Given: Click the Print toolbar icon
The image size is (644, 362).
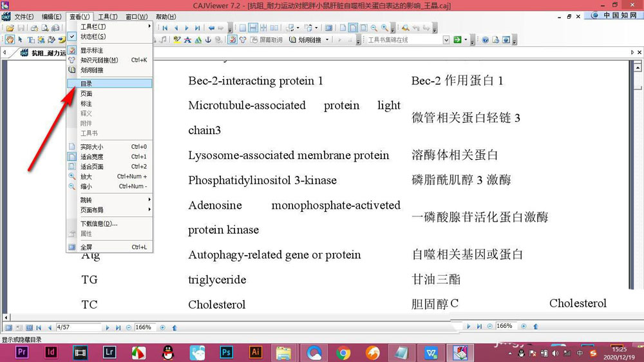Looking at the screenshot, I should [35, 28].
